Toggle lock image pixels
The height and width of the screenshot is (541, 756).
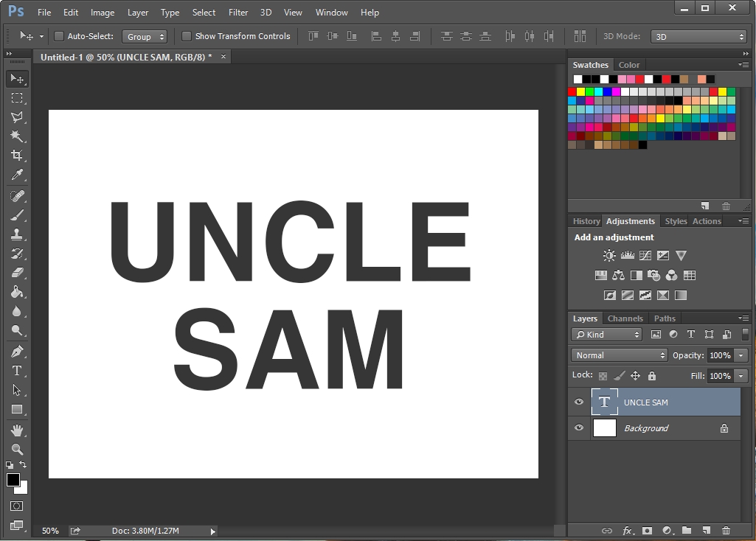click(x=619, y=376)
